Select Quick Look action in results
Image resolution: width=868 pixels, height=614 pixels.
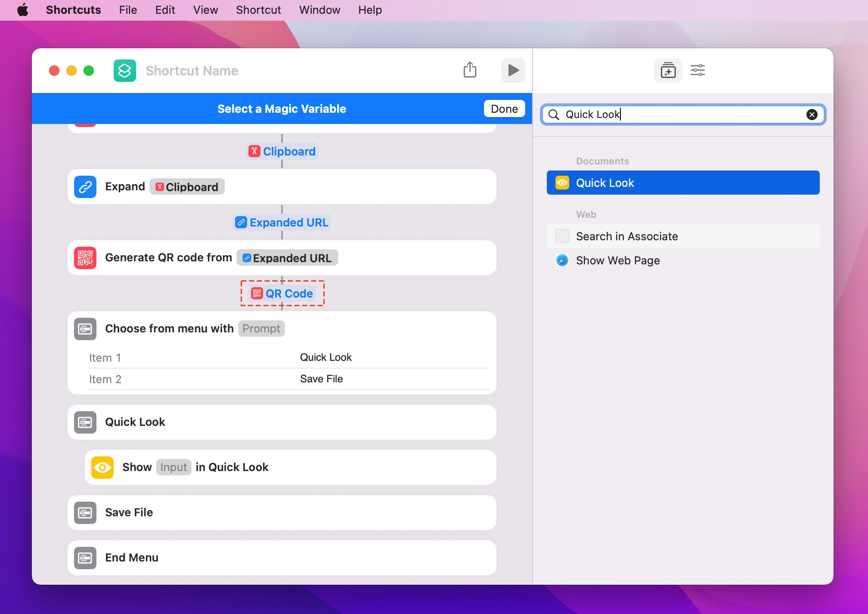[x=682, y=183]
